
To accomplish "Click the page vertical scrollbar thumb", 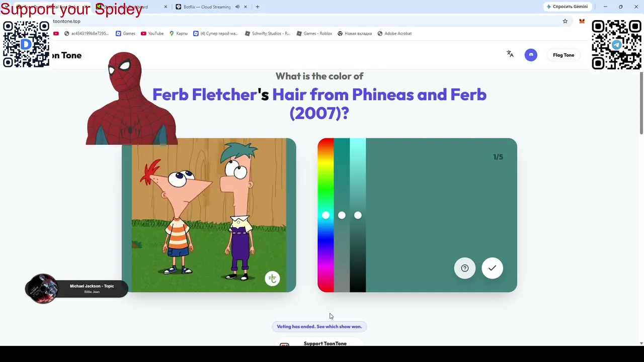I will pyautogui.click(x=641, y=103).
